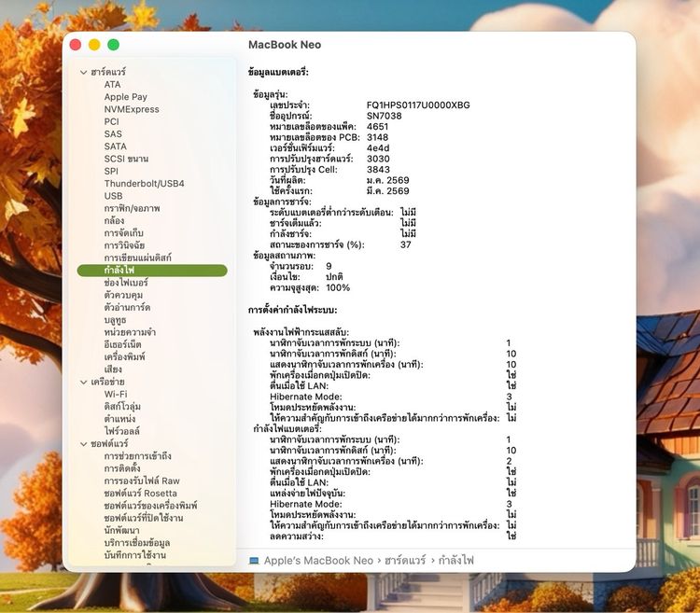Select ไฟร์วอลล์ in the sidebar
Viewport: 700px width, 613px height.
tap(122, 431)
